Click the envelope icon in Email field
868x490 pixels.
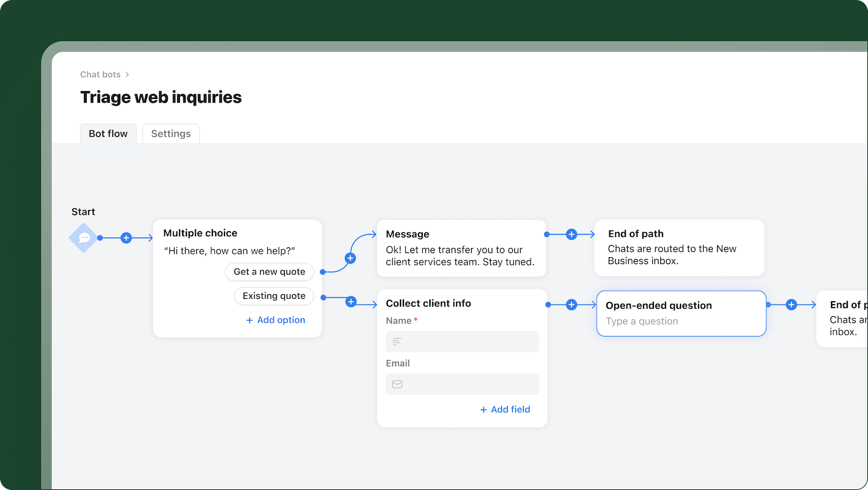[x=397, y=384]
